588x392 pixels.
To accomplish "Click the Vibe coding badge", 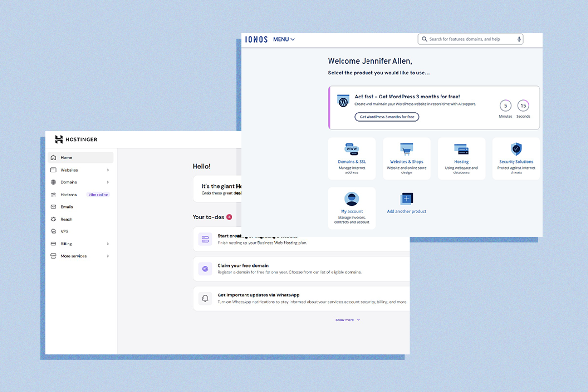I will (98, 195).
